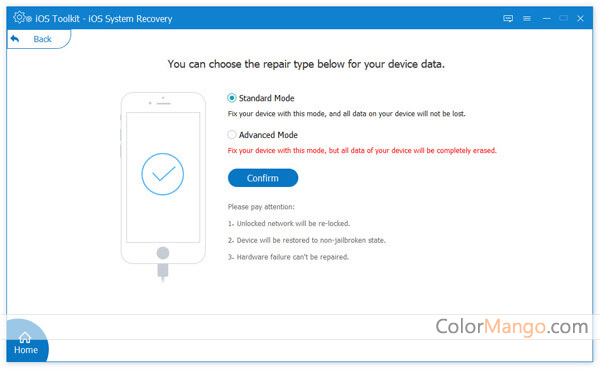600x369 pixels.
Task: Click the gear logo in title bar
Action: pos(20,17)
